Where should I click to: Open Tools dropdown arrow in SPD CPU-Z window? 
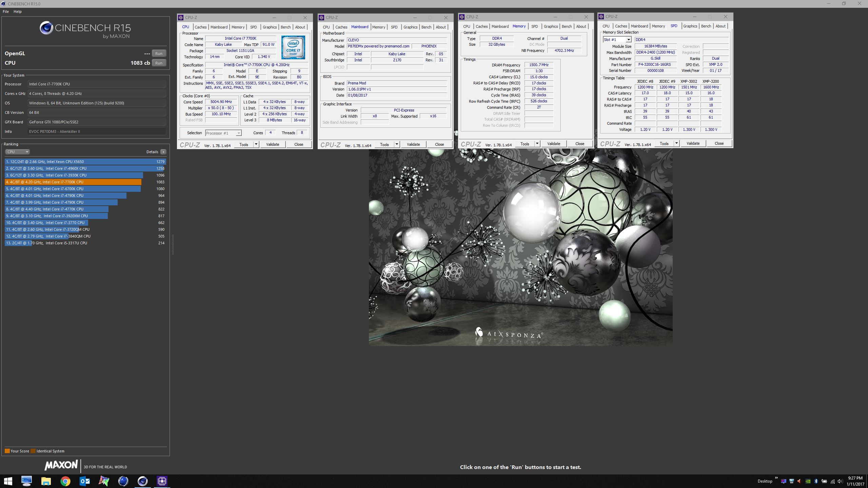coord(676,143)
